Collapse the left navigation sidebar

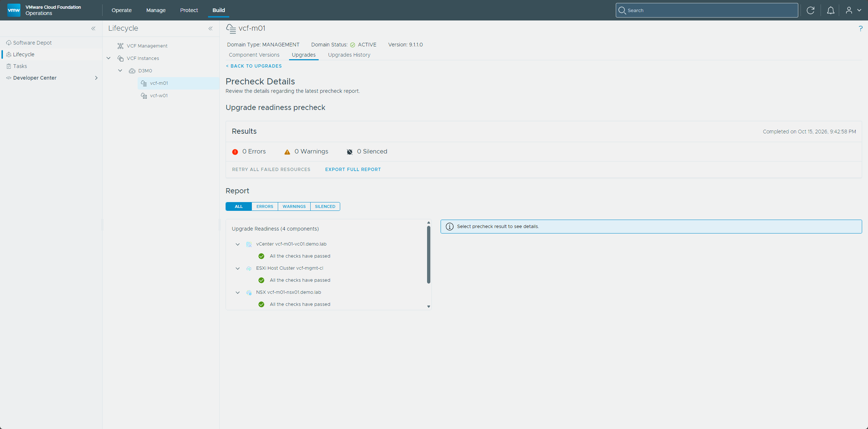point(93,29)
